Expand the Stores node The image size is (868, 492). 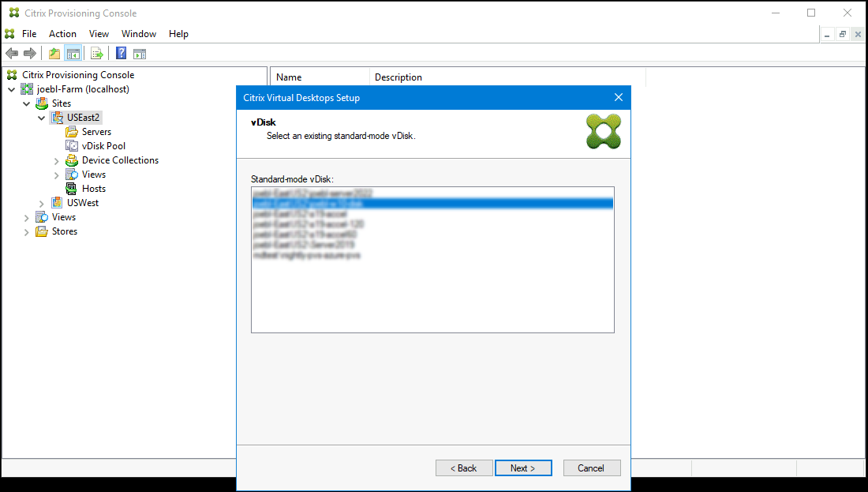pos(26,231)
